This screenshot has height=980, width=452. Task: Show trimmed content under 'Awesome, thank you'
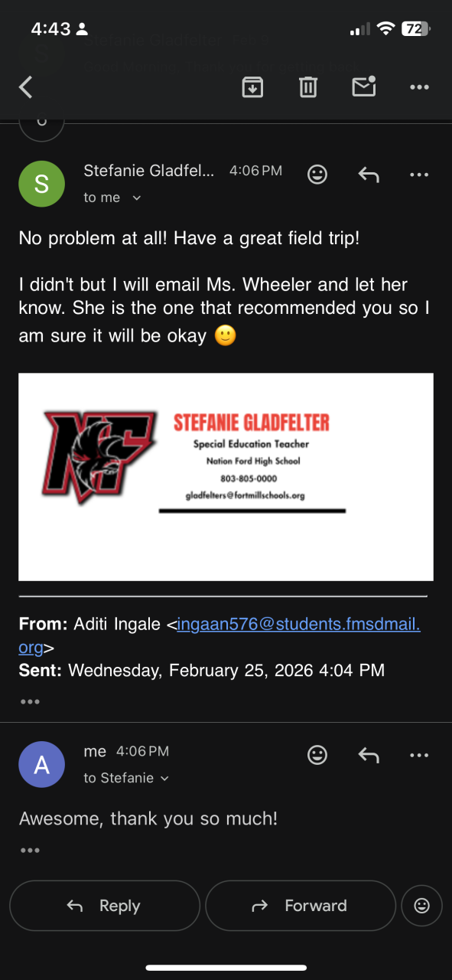click(x=30, y=850)
